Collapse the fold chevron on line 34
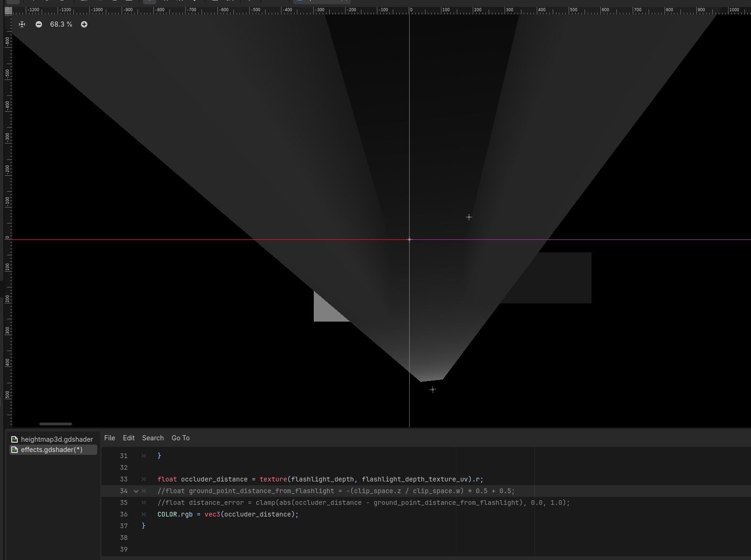This screenshot has height=560, width=751. tap(136, 491)
